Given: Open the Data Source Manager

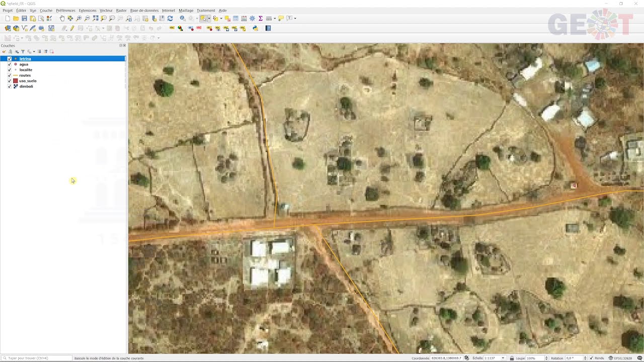Looking at the screenshot, I should click(x=8, y=28).
